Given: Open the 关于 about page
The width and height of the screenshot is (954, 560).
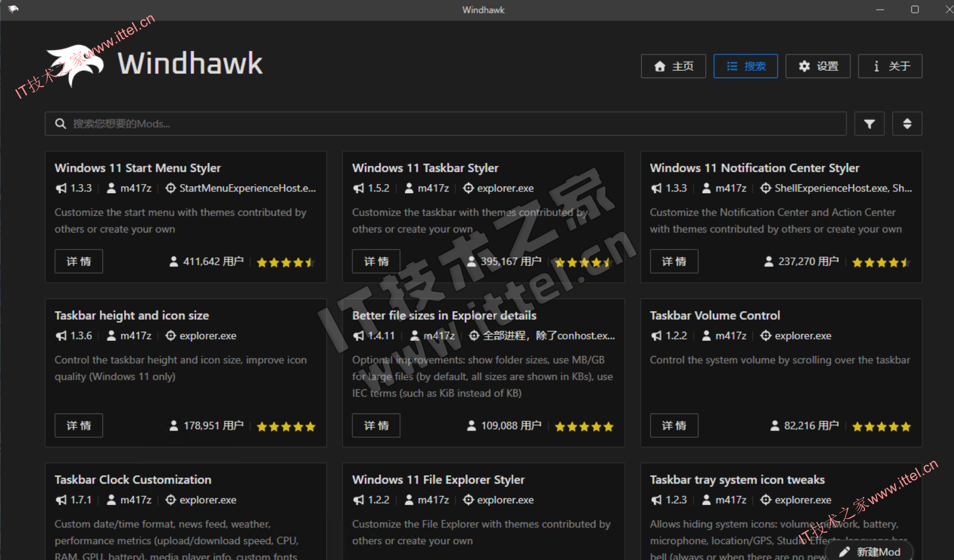Looking at the screenshot, I should (890, 66).
